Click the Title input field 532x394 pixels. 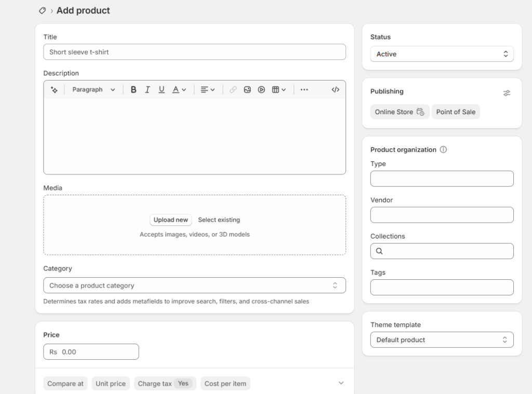click(194, 52)
